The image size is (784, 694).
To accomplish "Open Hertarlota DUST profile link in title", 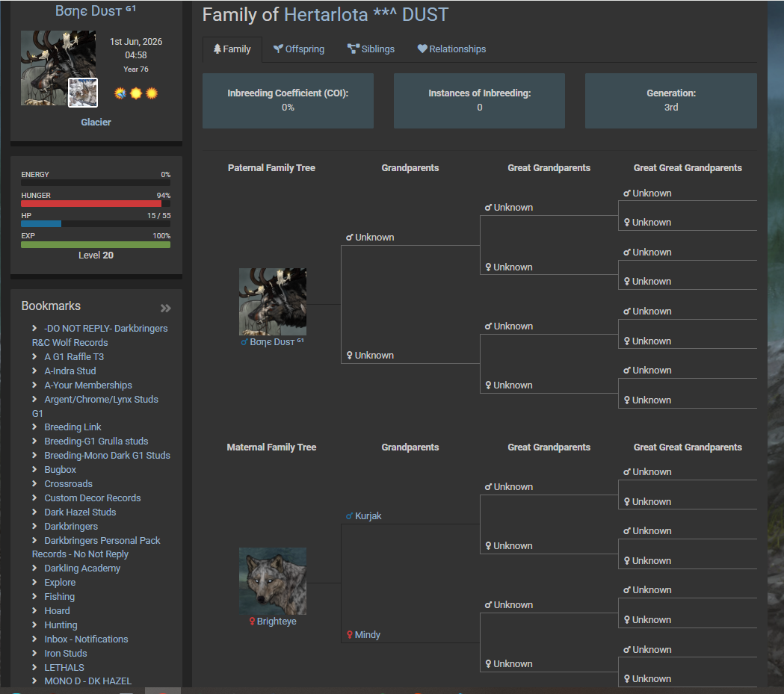I will click(x=366, y=14).
